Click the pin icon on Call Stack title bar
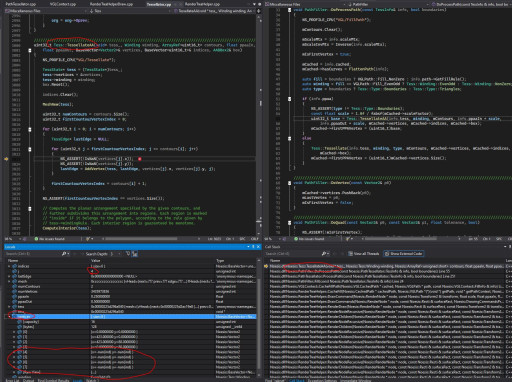Image resolution: width=512 pixels, height=382 pixels. 510,247
